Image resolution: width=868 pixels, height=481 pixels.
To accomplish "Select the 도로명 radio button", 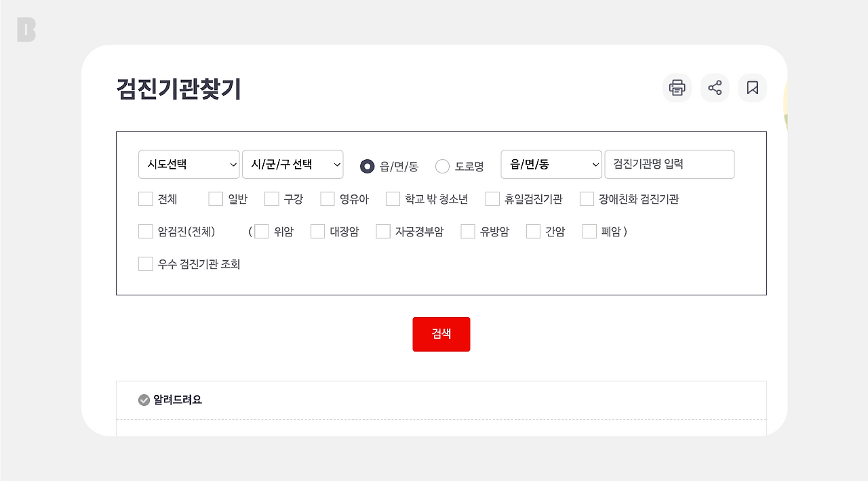I will 443,166.
